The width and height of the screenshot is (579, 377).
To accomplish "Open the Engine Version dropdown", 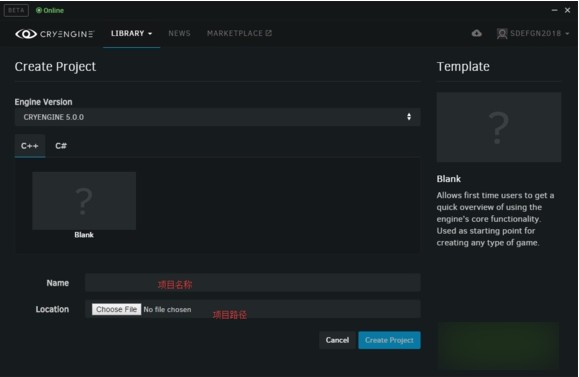I will pyautogui.click(x=217, y=117).
